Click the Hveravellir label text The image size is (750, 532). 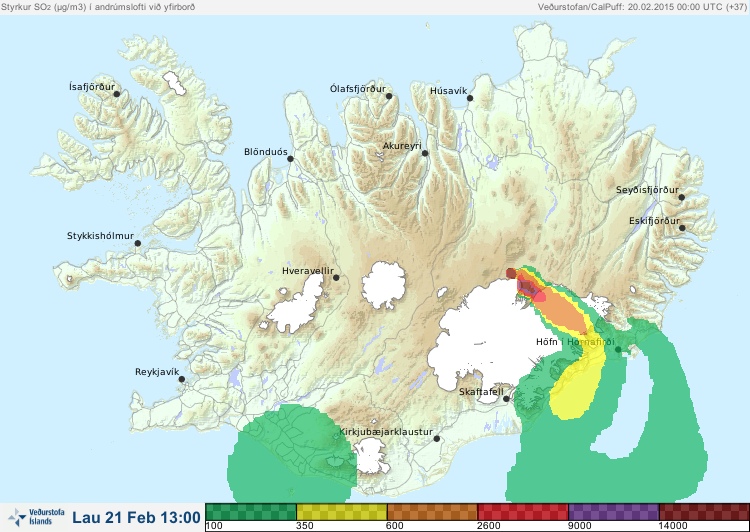click(308, 271)
